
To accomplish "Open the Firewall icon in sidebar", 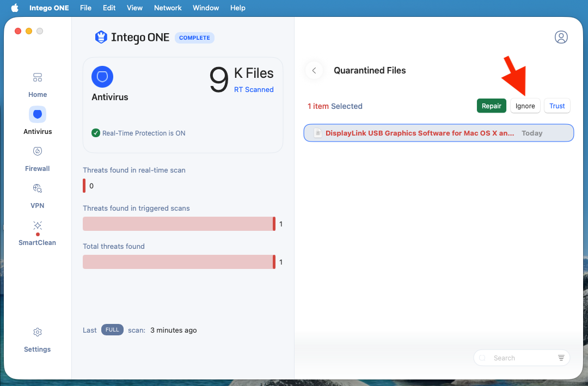I will pyautogui.click(x=38, y=151).
